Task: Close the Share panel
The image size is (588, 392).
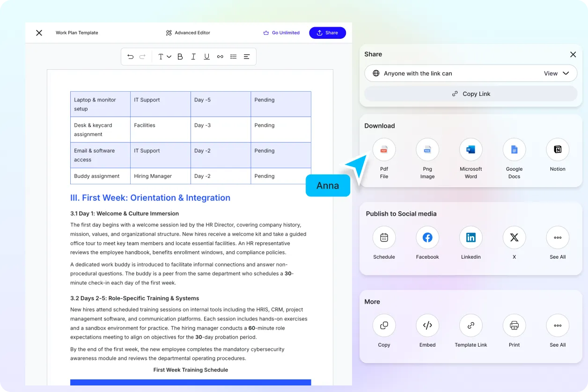Action: point(573,54)
